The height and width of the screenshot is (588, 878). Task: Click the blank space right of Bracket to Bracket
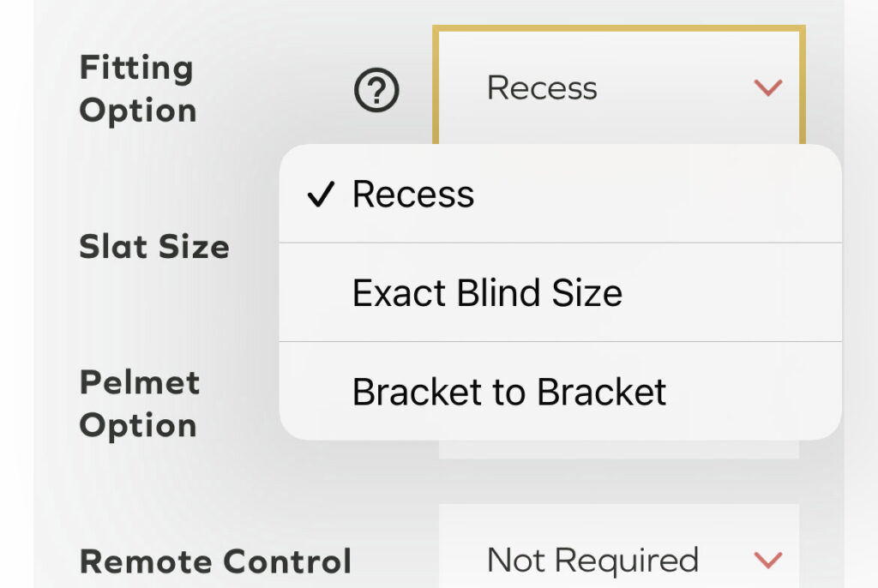(x=755, y=392)
